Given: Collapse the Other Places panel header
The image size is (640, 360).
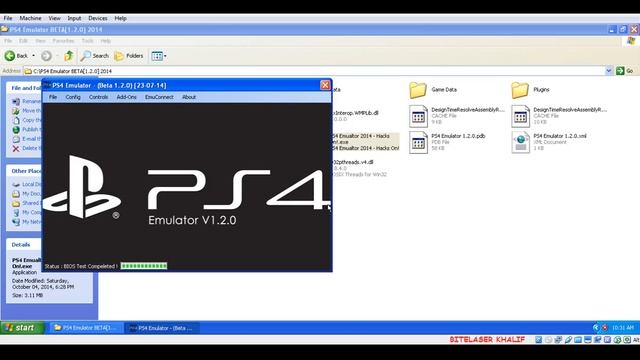Looking at the screenshot, I should click(x=24, y=171).
